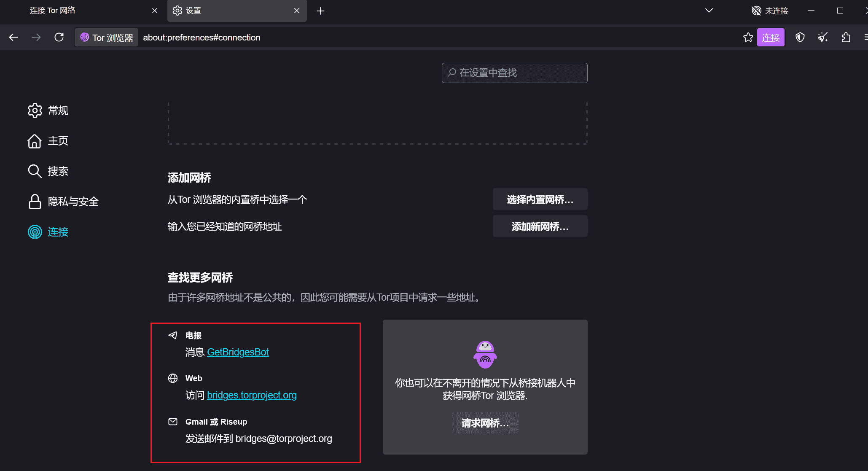
Task: Minimize the browser window
Action: click(811, 11)
